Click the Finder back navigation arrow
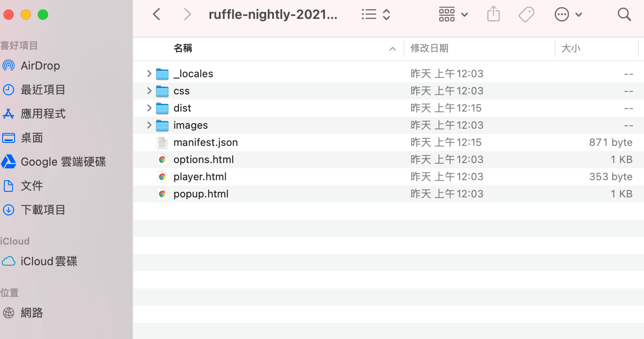The width and height of the screenshot is (644, 339). [x=157, y=15]
